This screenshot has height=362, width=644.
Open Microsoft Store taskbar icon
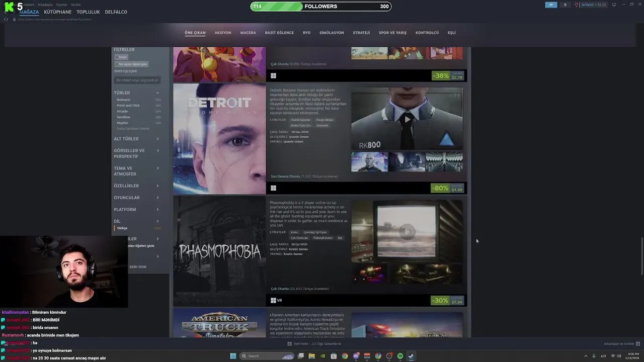[x=334, y=356]
